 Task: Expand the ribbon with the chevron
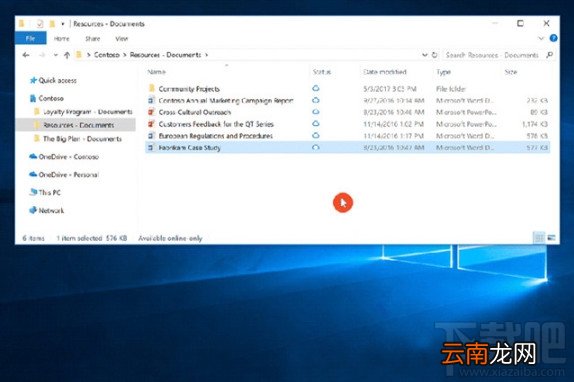tap(541, 38)
